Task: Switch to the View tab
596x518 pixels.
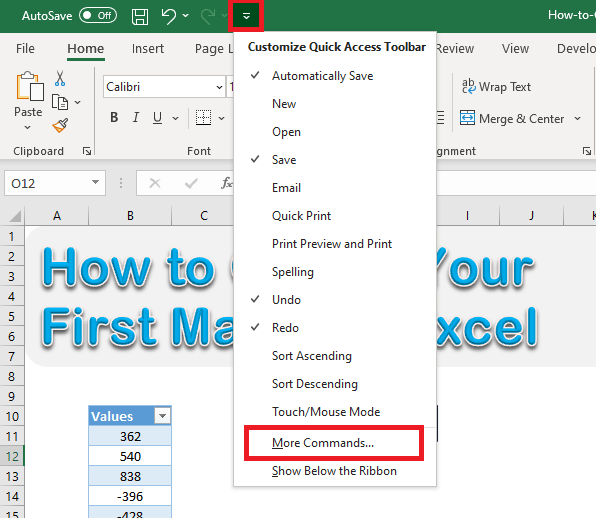Action: pyautogui.click(x=515, y=49)
